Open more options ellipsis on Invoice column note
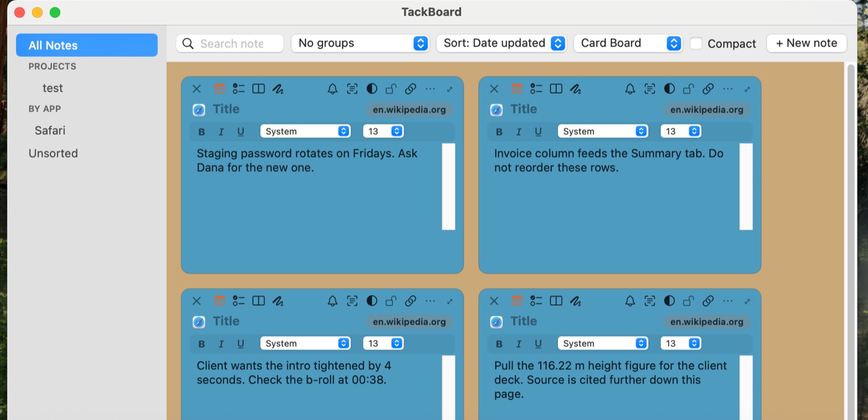Screen dimensions: 868x420 pyautogui.click(x=728, y=89)
